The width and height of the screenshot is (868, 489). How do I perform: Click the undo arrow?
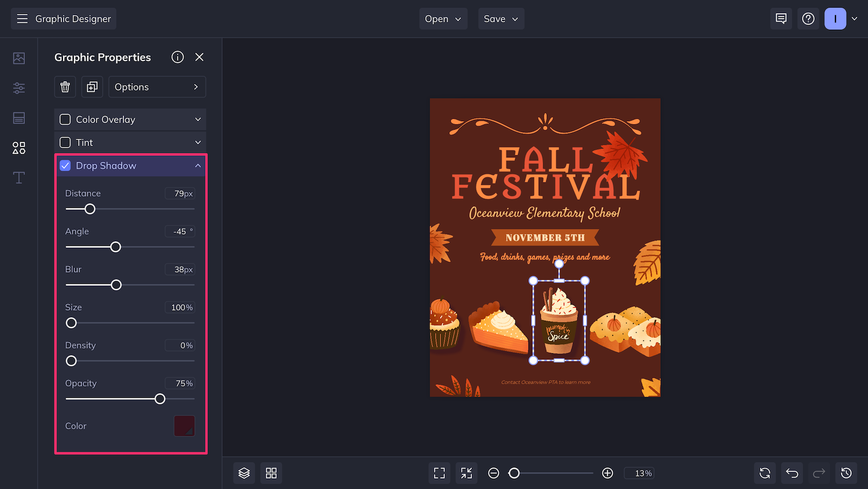click(x=792, y=473)
